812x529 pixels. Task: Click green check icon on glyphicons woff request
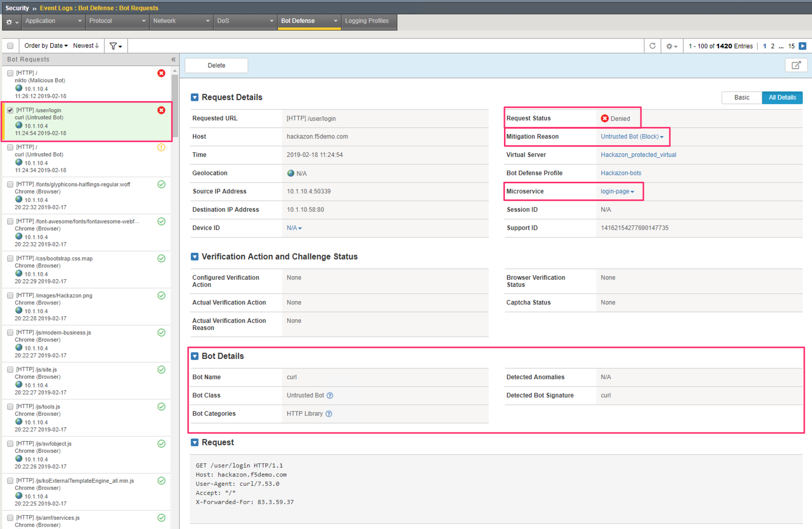click(161, 184)
